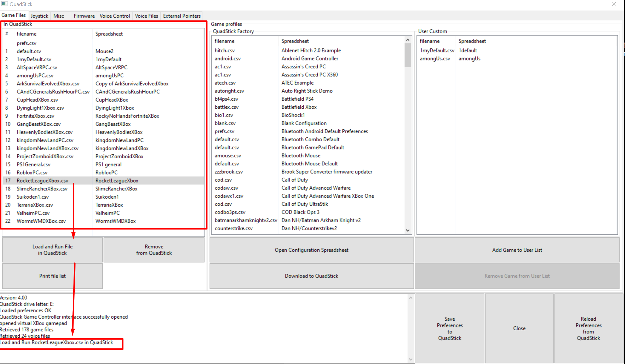
Task: Select ValheimPC.csv file row
Action: point(103,213)
